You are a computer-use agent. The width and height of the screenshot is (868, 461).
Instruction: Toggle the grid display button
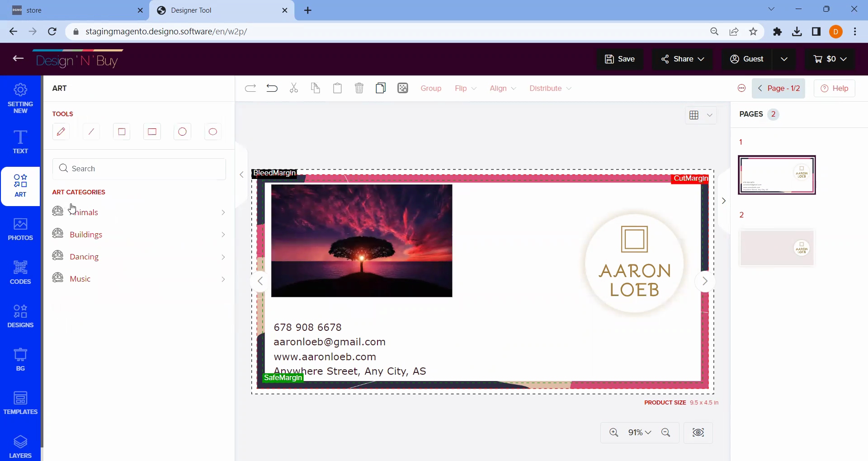(694, 115)
